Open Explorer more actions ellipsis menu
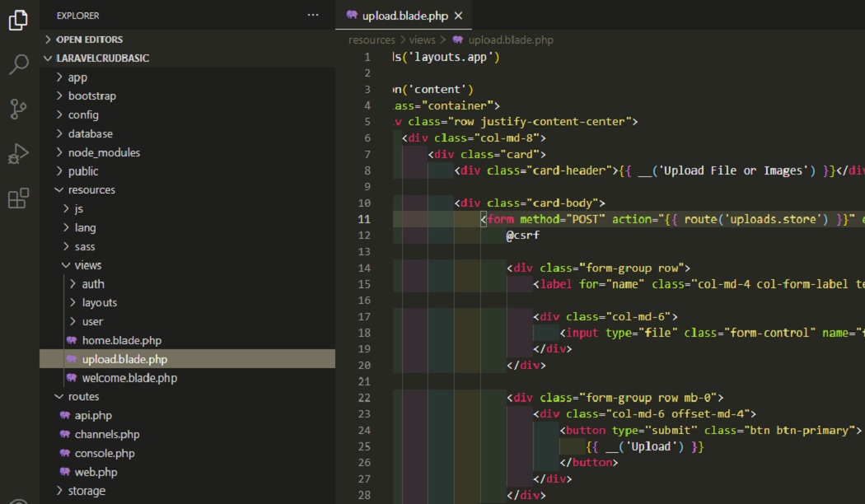Image resolution: width=865 pixels, height=504 pixels. point(313,15)
